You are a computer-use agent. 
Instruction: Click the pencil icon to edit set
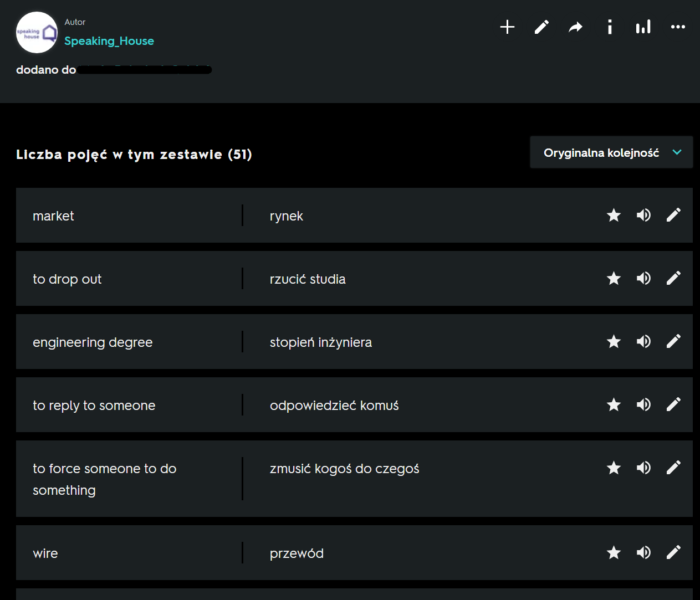(x=541, y=27)
